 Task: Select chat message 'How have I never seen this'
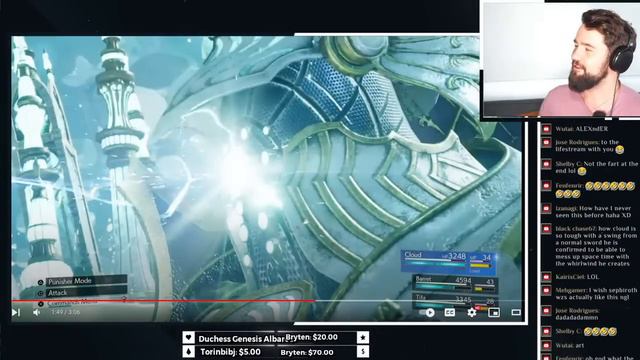point(593,211)
